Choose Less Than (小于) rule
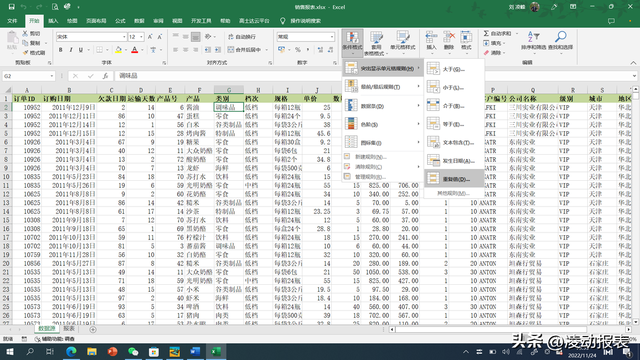Screen dimensions: 640x360 coord(454,87)
